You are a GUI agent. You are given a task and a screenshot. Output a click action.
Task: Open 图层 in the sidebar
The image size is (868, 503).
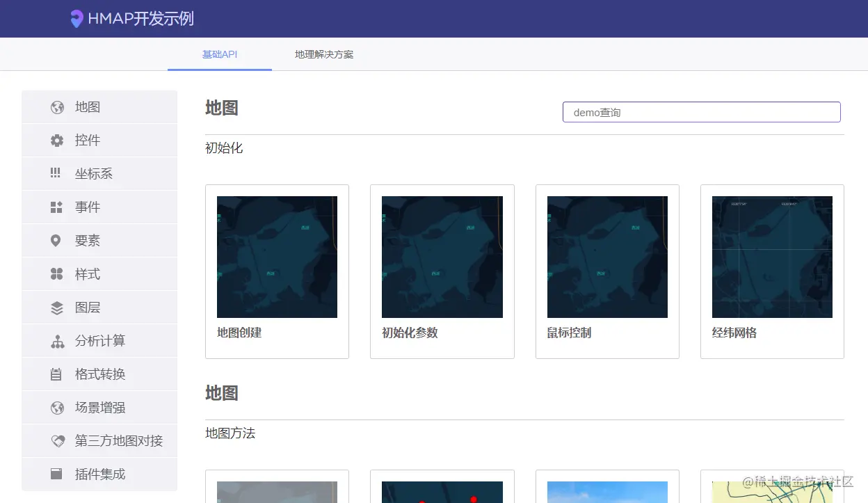coord(99,308)
